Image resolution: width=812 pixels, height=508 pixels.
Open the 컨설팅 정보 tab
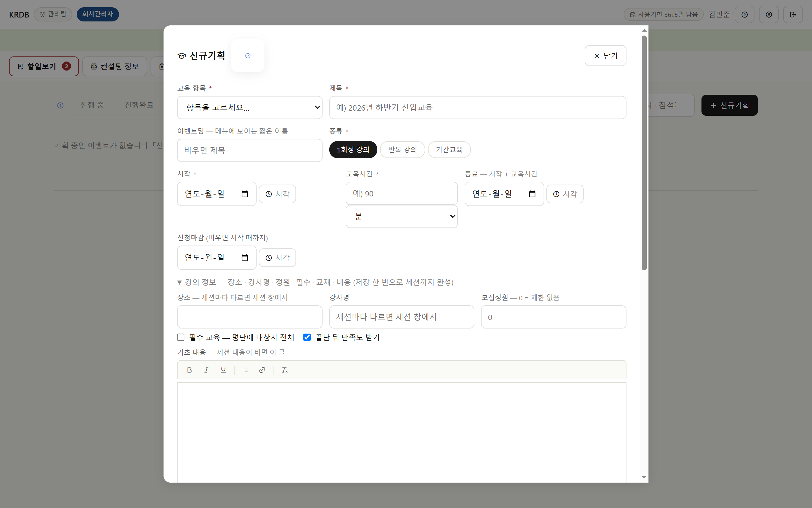pos(114,67)
